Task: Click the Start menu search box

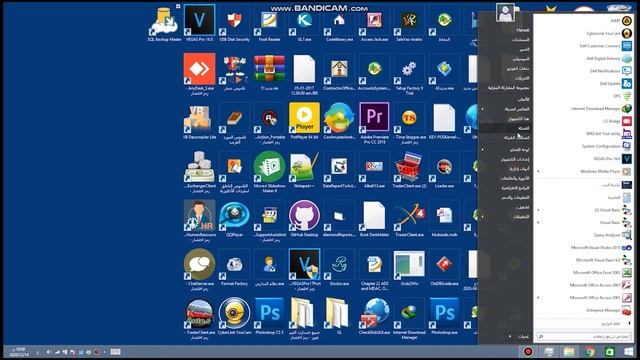Action: point(584,336)
